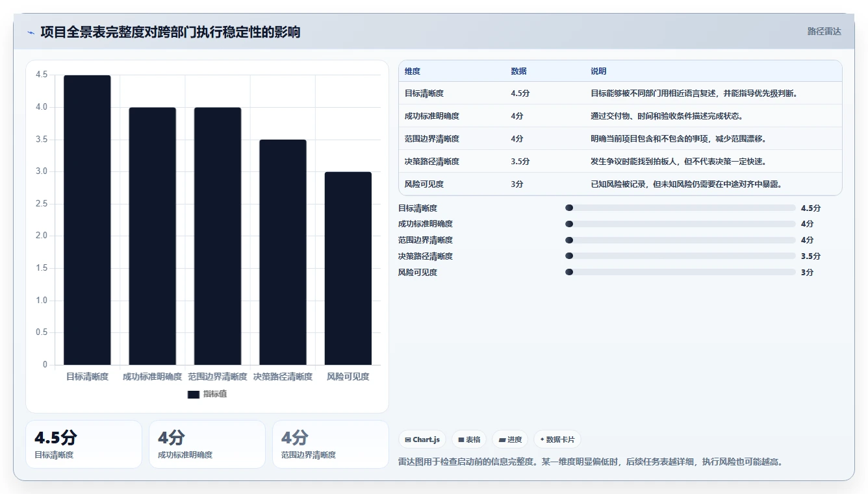Click the 目标清晰度 bar in chart
Viewport: 868px width, 494px height.
(x=87, y=220)
